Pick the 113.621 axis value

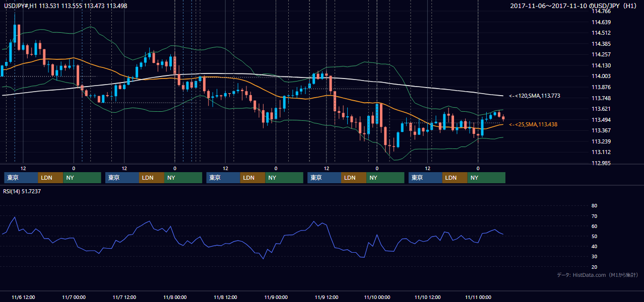(601, 109)
